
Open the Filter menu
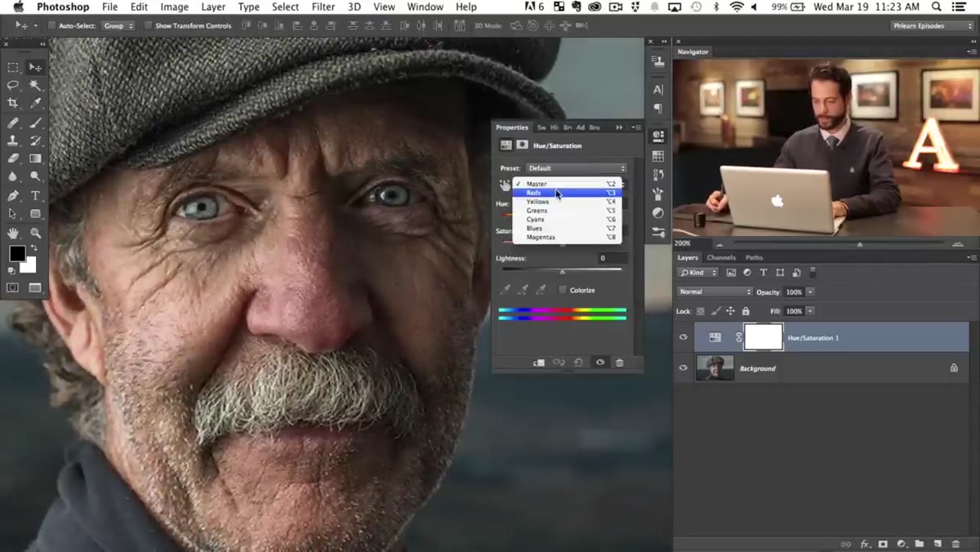323,7
